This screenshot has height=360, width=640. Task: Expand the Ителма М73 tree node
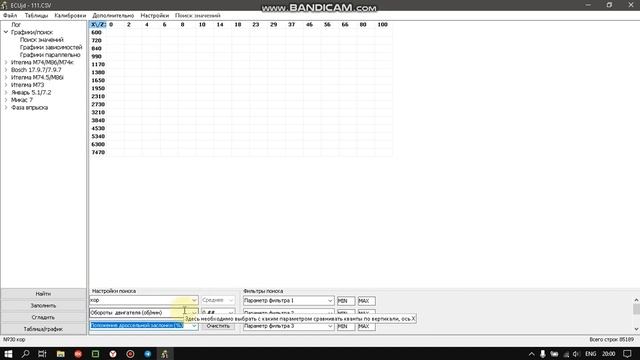click(x=6, y=85)
